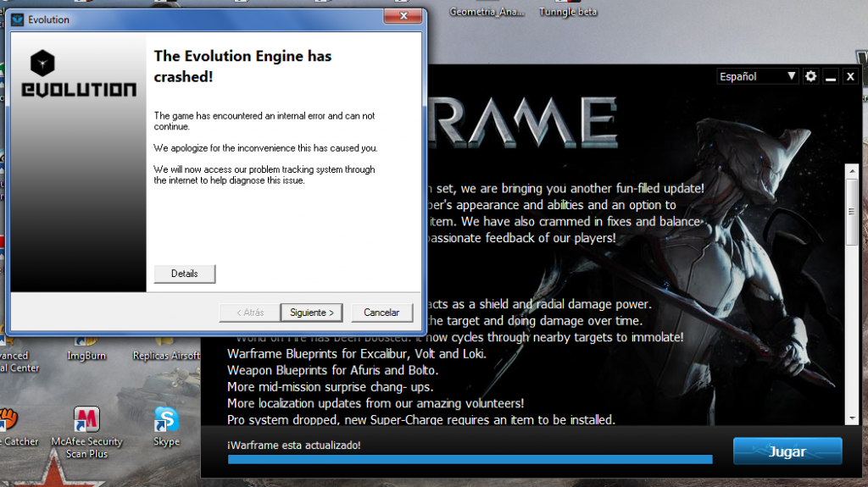Click scroll up arrow in launcher news
This screenshot has height=487, width=868.
click(853, 171)
